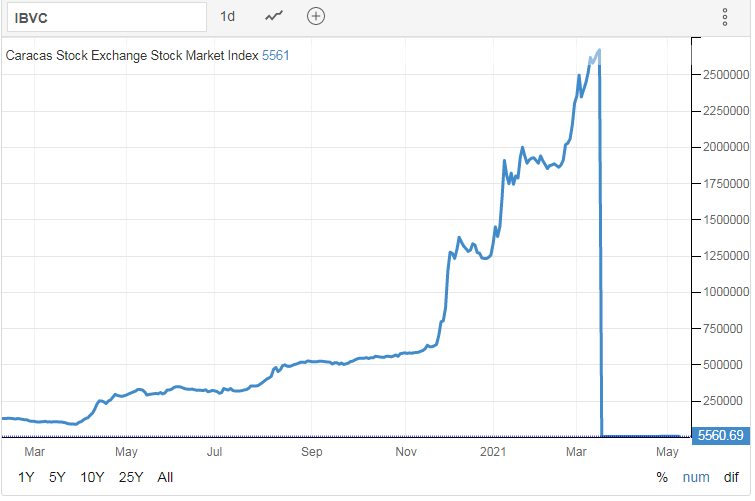Switch to num display mode
The width and height of the screenshot is (755, 501).
pos(696,477)
